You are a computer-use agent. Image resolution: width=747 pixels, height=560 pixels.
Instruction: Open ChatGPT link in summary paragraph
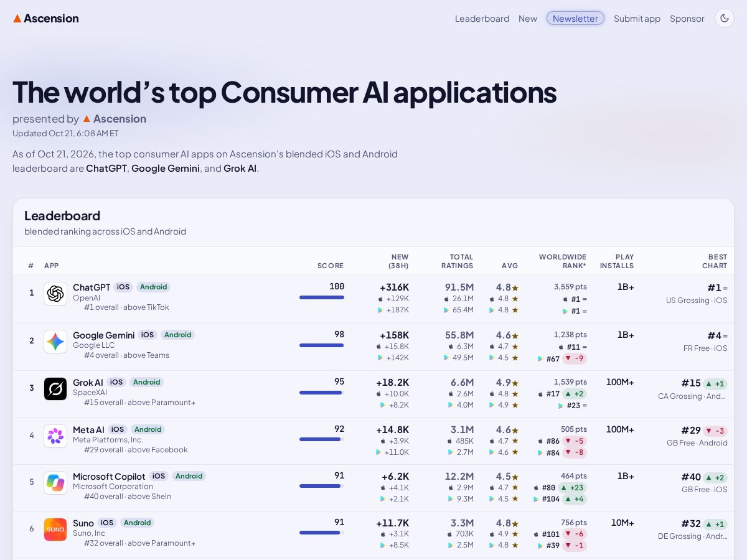pos(106,168)
